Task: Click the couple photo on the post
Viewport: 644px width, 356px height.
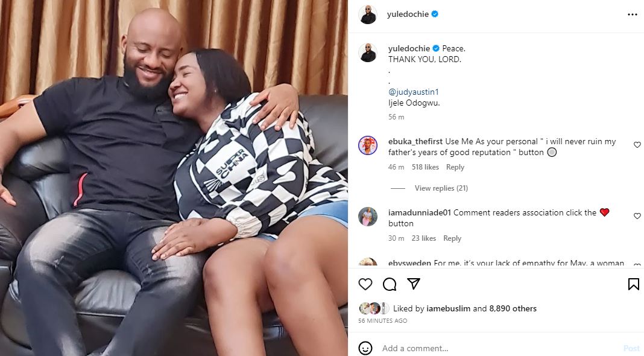Action: click(x=174, y=178)
